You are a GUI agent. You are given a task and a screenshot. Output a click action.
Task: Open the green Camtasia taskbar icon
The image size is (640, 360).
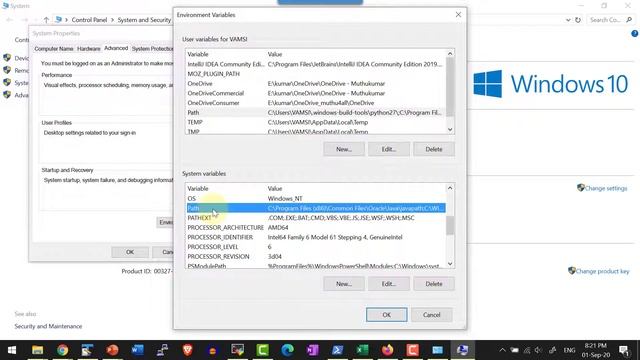click(x=262, y=350)
